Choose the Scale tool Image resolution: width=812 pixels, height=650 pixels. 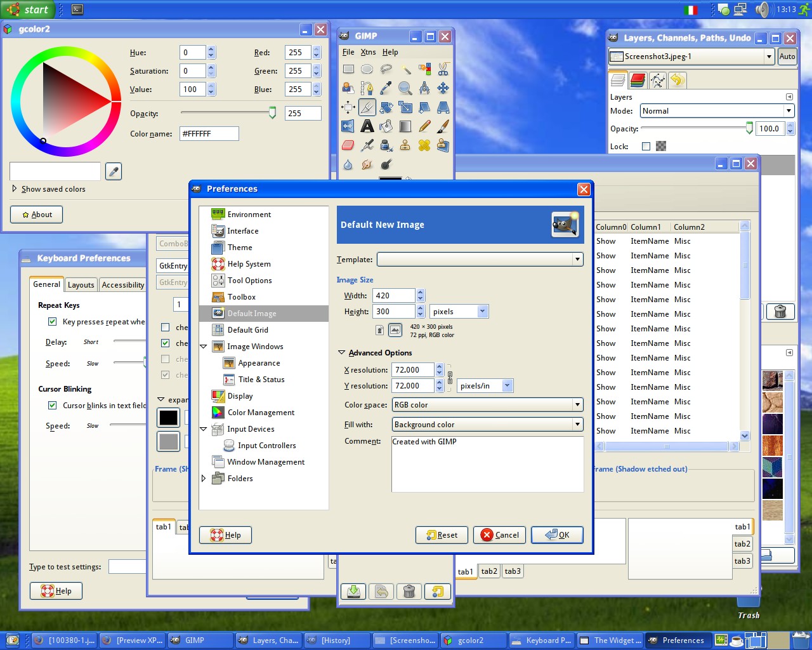(x=405, y=107)
